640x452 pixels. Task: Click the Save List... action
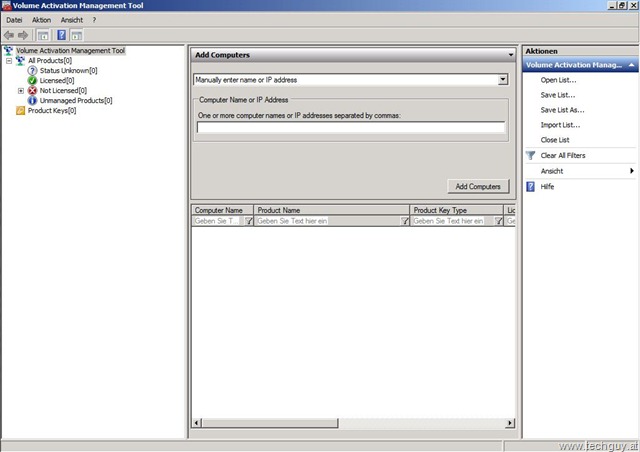(x=558, y=95)
